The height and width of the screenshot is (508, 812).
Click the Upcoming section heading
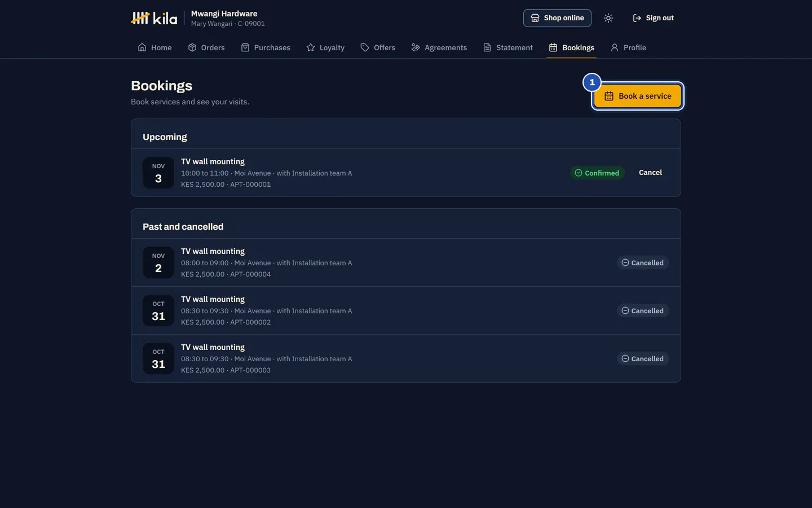point(165,137)
